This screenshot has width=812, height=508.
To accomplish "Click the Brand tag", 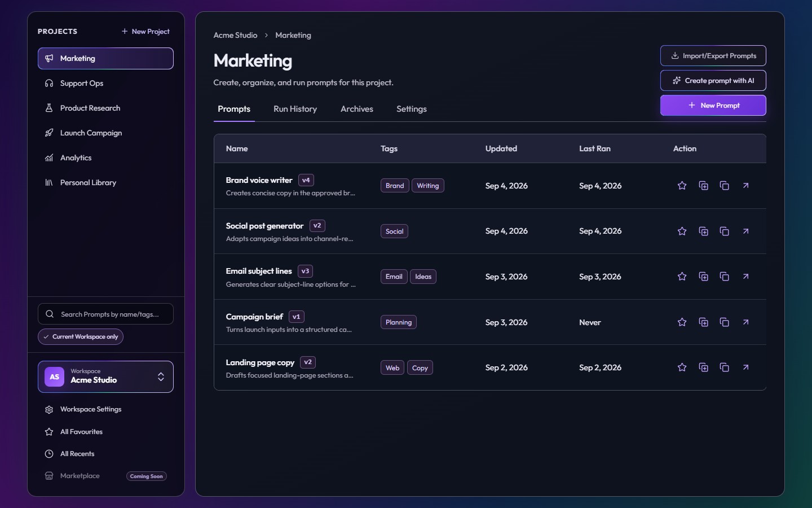I will (x=395, y=186).
